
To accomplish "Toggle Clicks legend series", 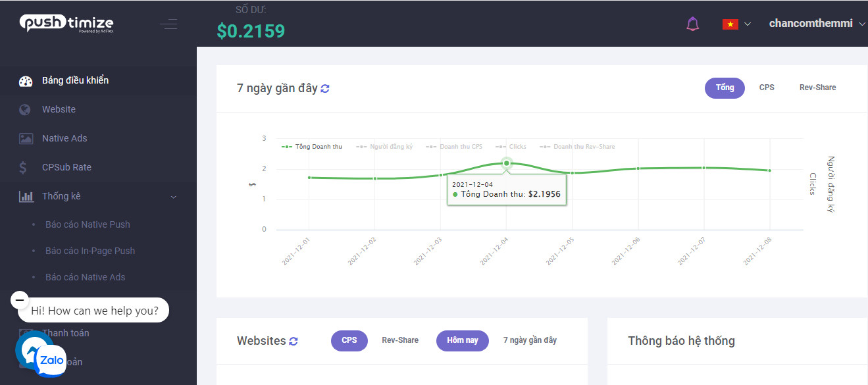I will pyautogui.click(x=511, y=147).
